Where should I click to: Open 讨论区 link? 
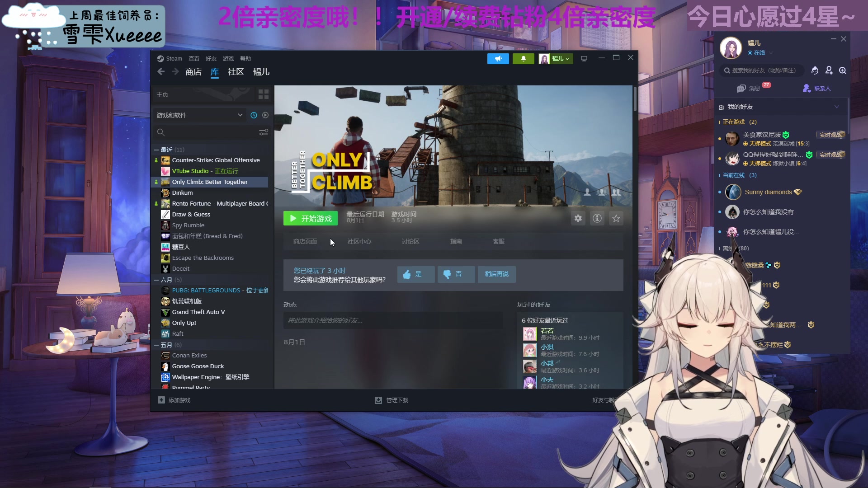[410, 242]
